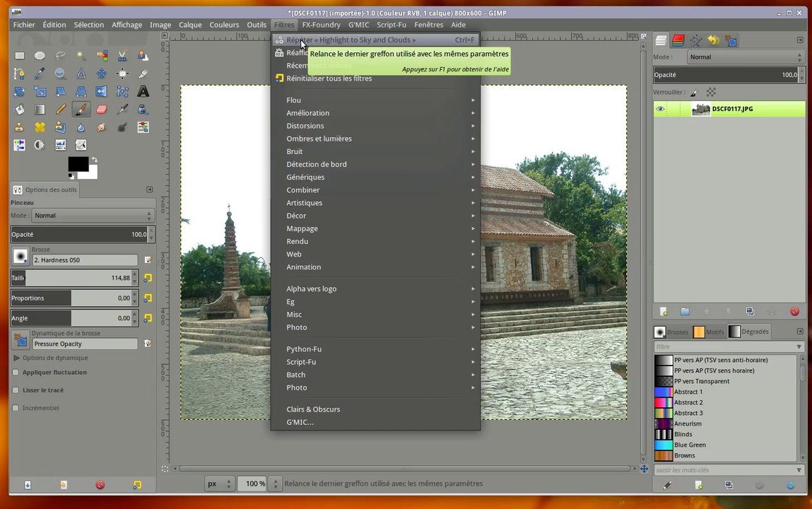The height and width of the screenshot is (509, 812).
Task: Select the Fuzzy Select magic wand tool
Action: 81,55
